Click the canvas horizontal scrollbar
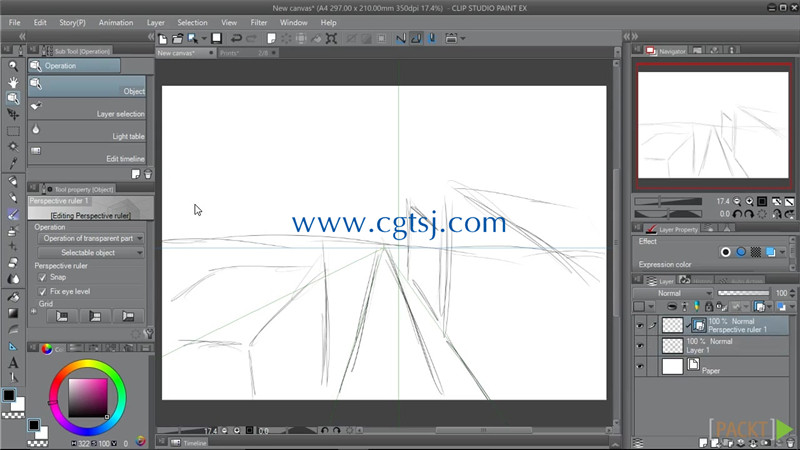 [x=486, y=431]
